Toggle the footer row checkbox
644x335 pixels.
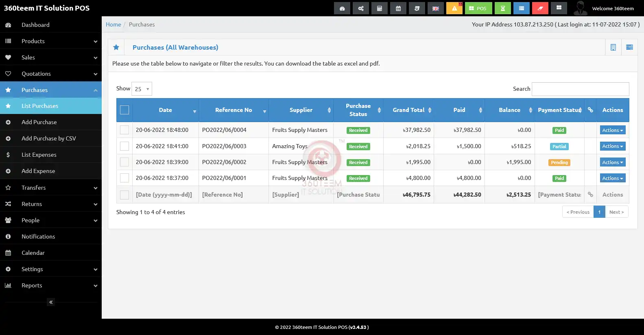click(124, 195)
